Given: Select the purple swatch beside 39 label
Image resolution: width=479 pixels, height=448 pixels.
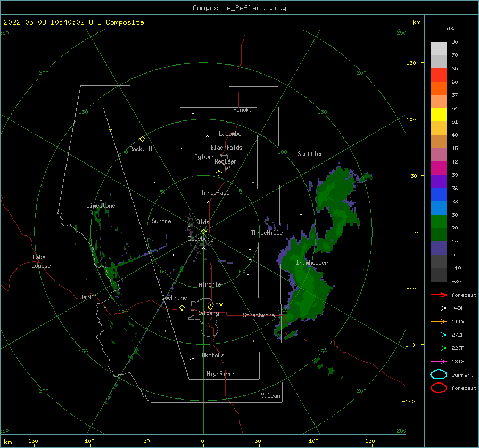Looking at the screenshot, I should pyautogui.click(x=439, y=181).
